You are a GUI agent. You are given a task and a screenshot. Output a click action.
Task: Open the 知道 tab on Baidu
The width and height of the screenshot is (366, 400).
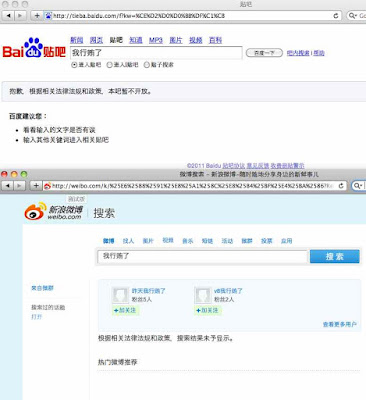pyautogui.click(x=136, y=40)
